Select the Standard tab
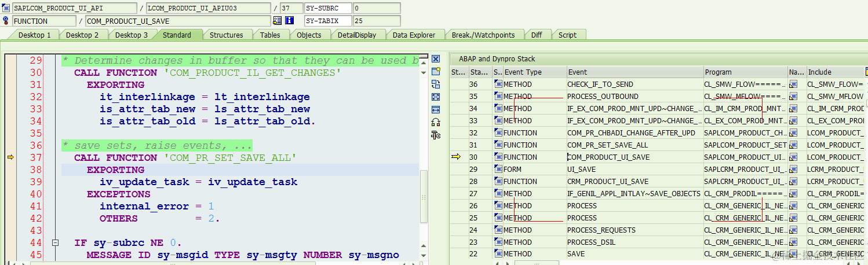This screenshot has height=265, width=868. pyautogui.click(x=177, y=35)
